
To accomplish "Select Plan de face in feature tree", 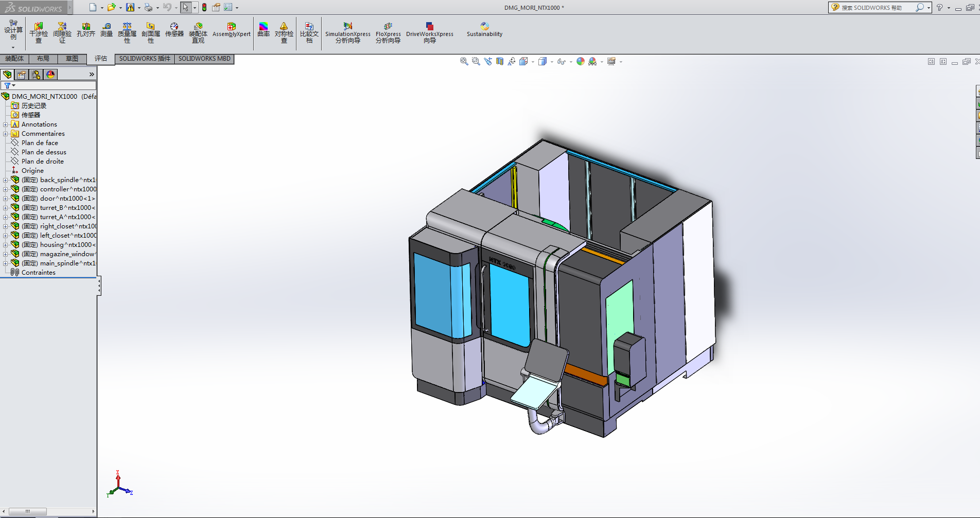I will click(40, 143).
